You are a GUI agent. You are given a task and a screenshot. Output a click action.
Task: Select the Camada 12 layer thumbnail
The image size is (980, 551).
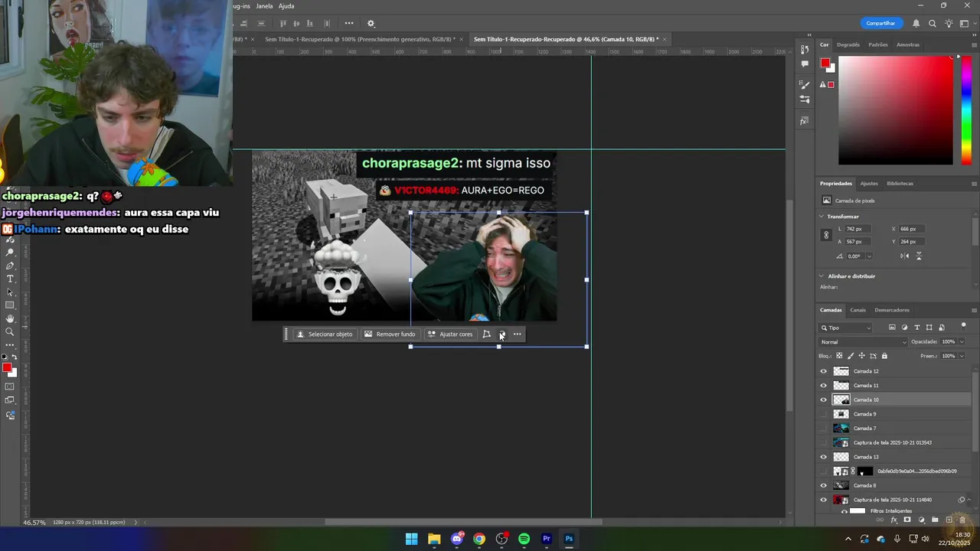(841, 371)
